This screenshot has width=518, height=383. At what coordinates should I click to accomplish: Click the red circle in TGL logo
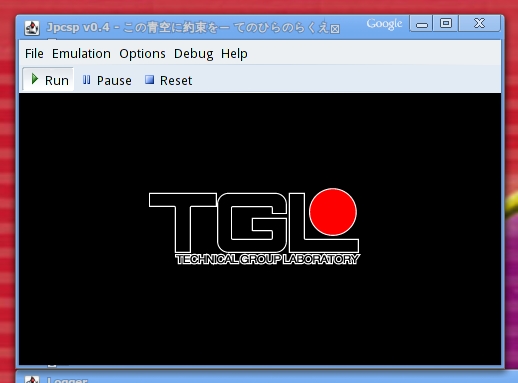333,212
